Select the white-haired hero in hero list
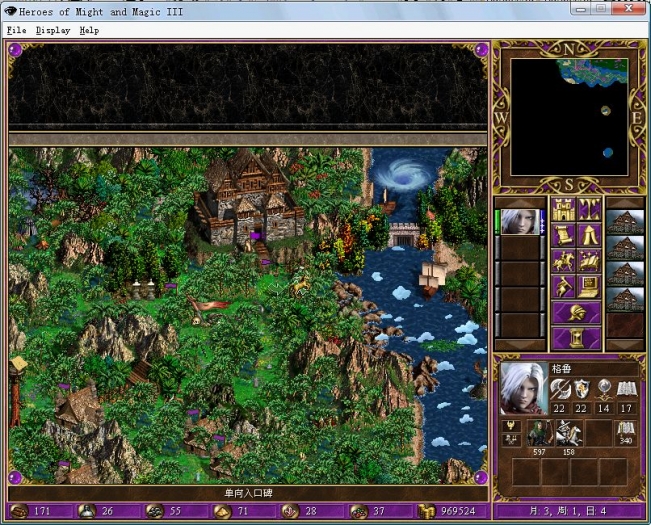The image size is (651, 525). (520, 222)
